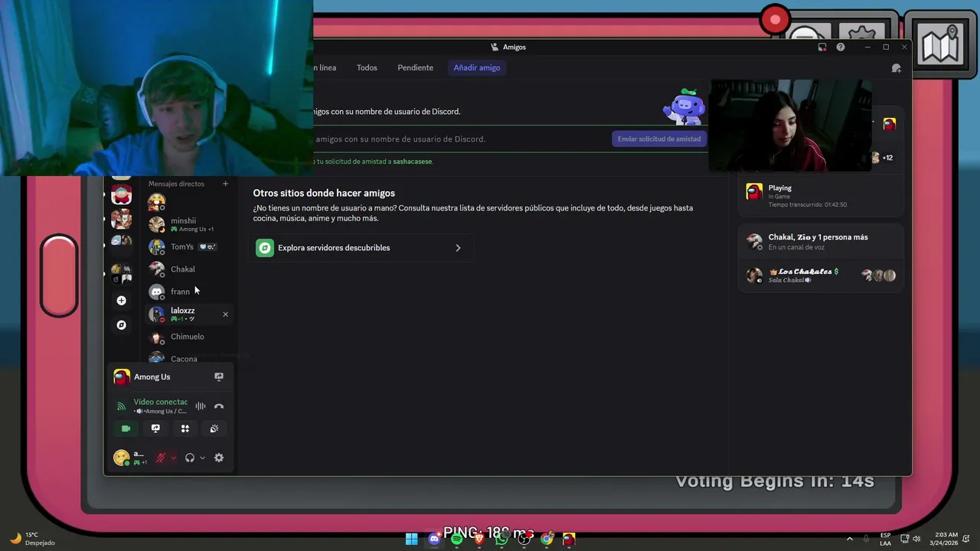Click the create new DM plus icon
Screen dimensions: 980x551
point(225,184)
